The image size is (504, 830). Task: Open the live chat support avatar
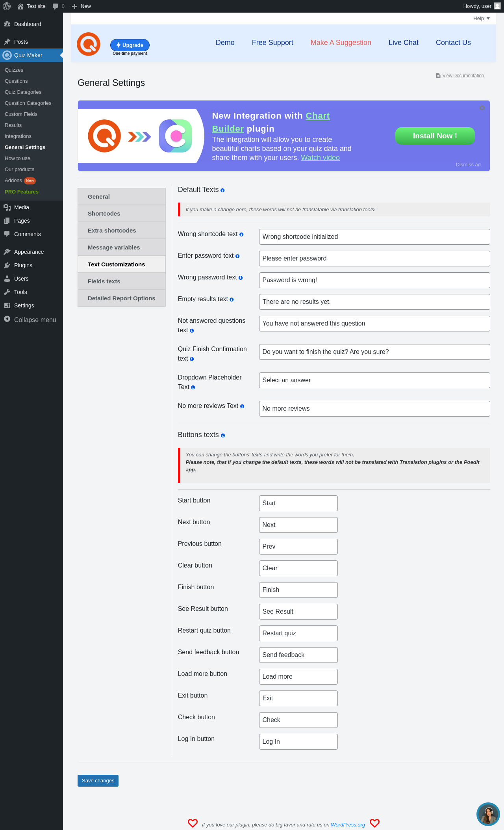point(488,814)
